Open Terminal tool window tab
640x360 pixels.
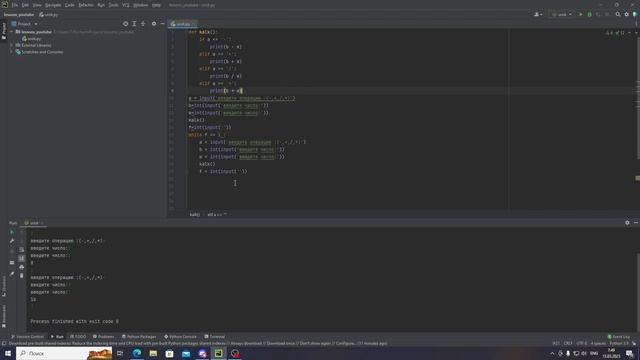coord(215,337)
